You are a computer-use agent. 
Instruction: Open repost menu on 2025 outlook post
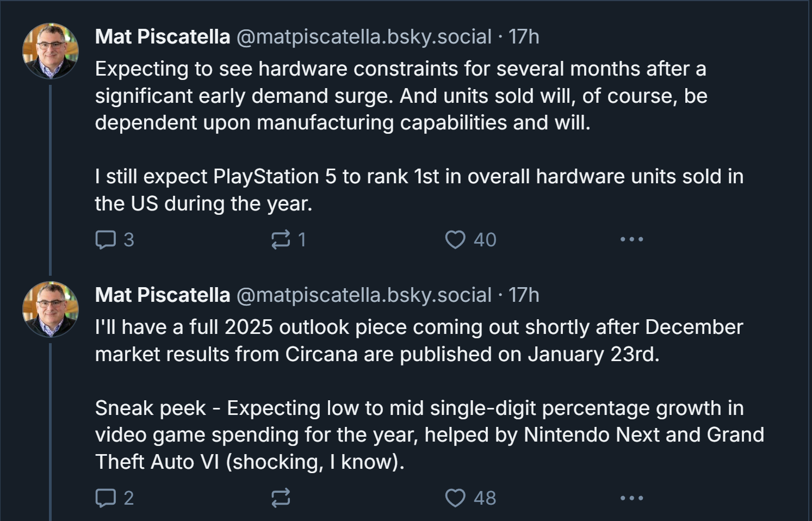[x=281, y=498]
